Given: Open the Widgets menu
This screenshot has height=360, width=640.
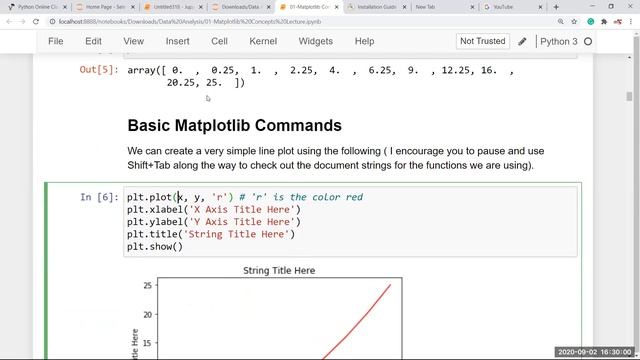Looking at the screenshot, I should point(316,41).
